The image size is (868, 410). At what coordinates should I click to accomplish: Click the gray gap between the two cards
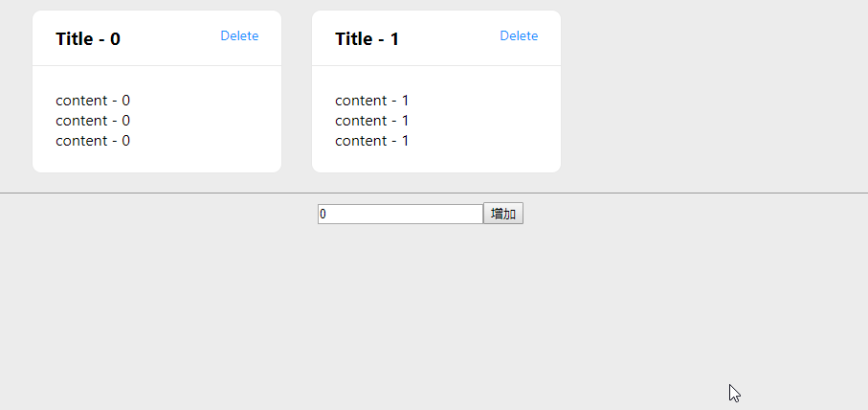[297, 92]
